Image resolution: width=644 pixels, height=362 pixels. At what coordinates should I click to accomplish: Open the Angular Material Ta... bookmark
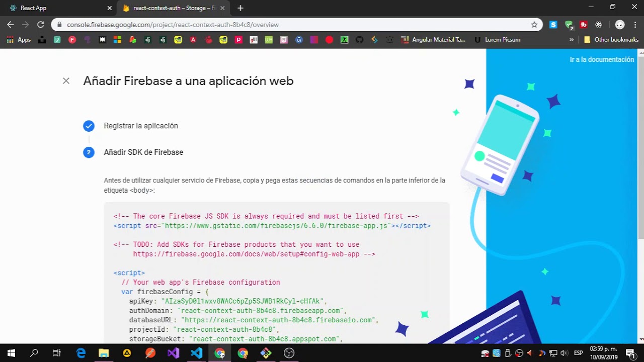434,40
